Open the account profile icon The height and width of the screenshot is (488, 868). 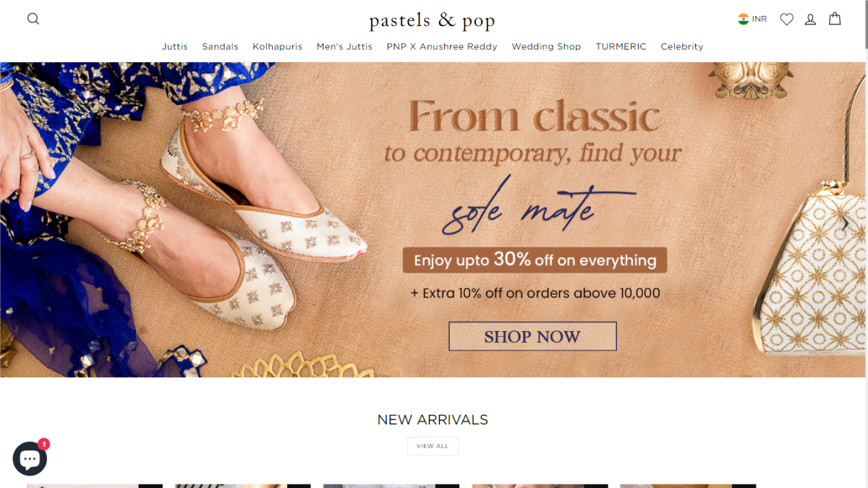click(810, 20)
